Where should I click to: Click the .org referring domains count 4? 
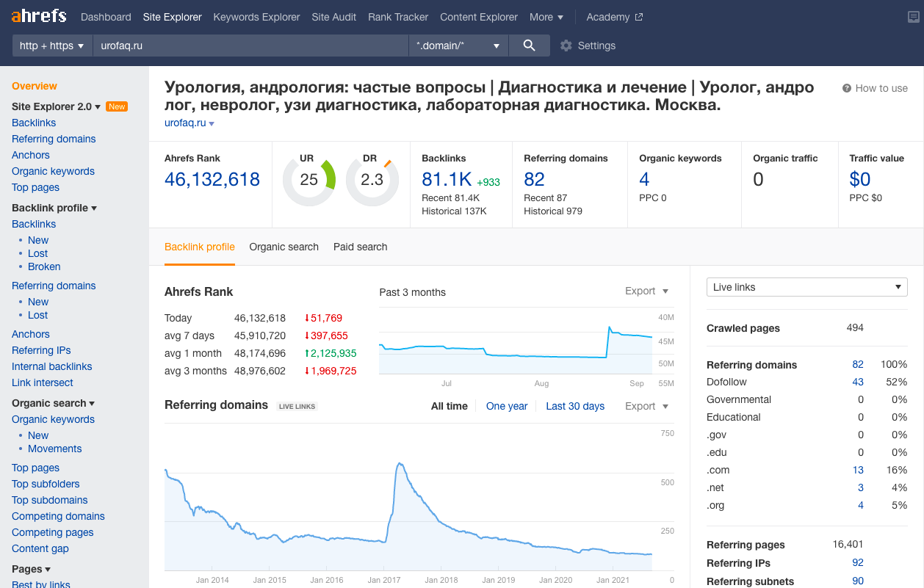coord(861,505)
